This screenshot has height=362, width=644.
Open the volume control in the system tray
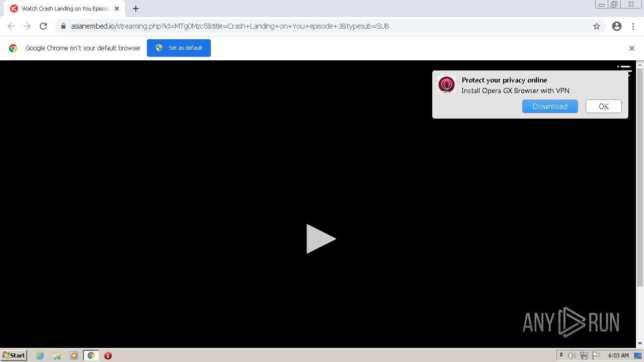(572, 355)
